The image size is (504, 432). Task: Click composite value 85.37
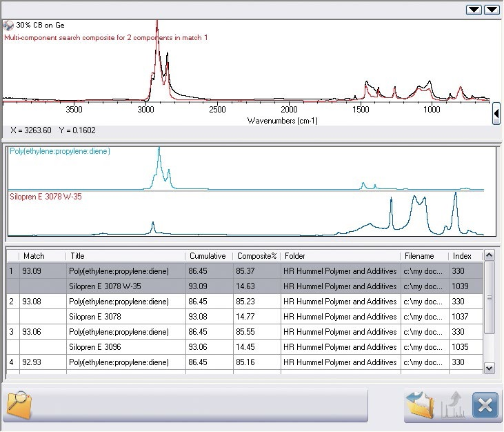(245, 271)
